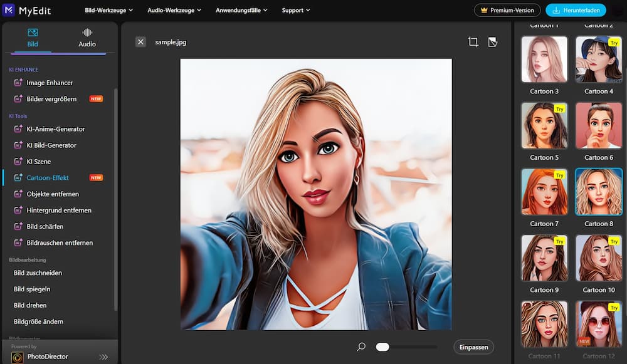Click the KI Szene AI icon
Image resolution: width=627 pixels, height=364 pixels.
18,161
